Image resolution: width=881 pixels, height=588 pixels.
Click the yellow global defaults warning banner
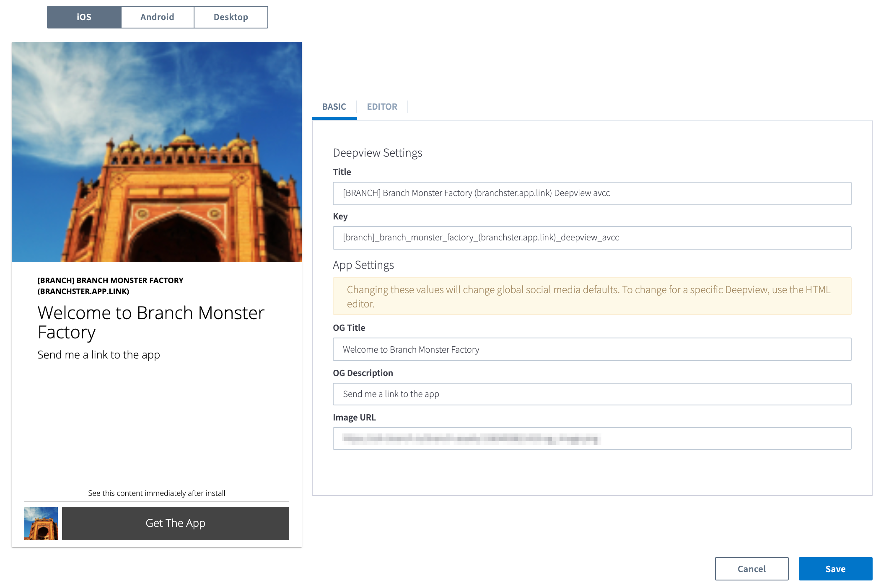[591, 297]
